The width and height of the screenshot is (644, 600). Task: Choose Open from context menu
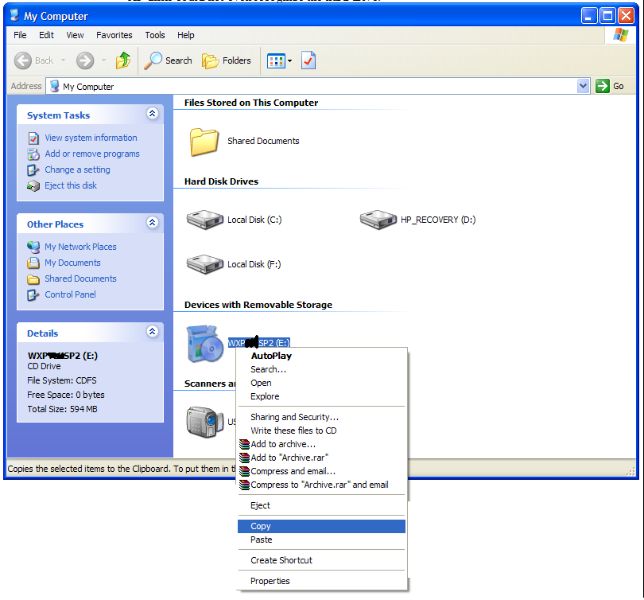tap(322, 383)
